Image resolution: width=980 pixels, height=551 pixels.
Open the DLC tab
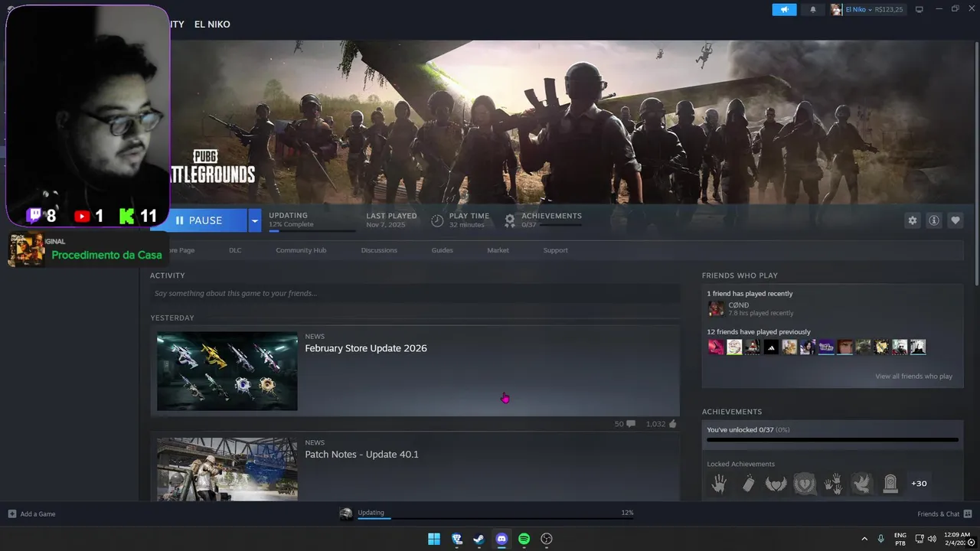[235, 250]
